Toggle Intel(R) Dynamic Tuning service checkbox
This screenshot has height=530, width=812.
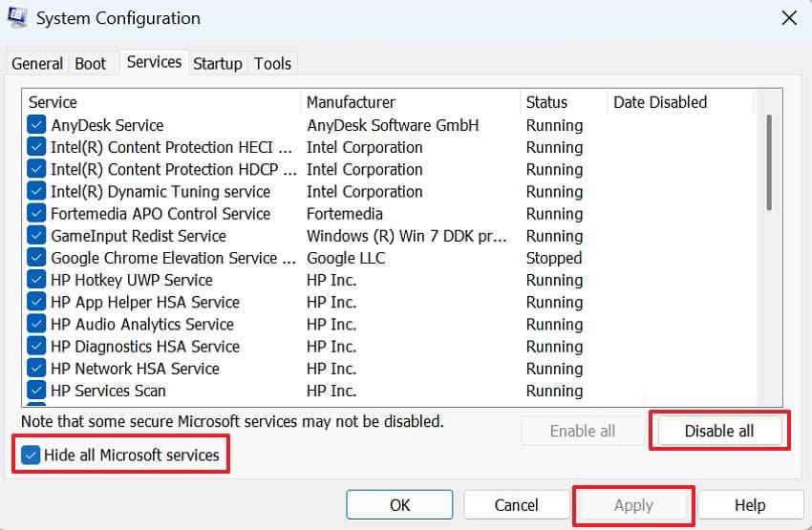pos(36,192)
